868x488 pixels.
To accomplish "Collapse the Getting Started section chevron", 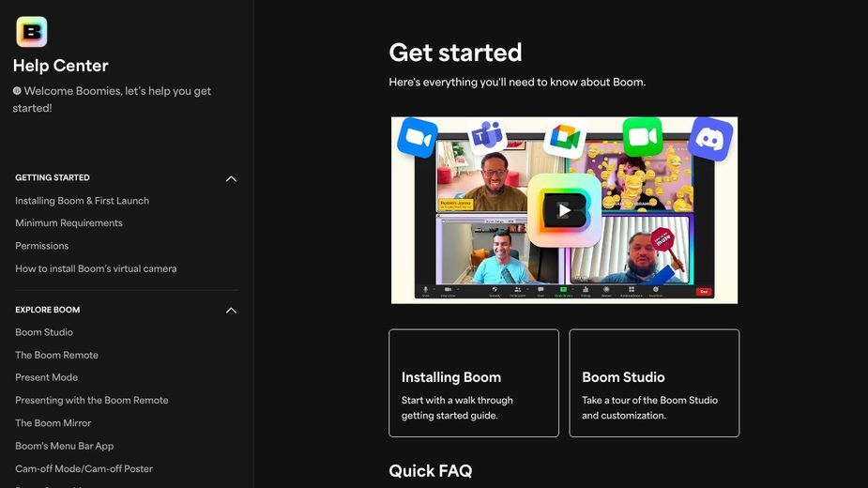I will (231, 179).
